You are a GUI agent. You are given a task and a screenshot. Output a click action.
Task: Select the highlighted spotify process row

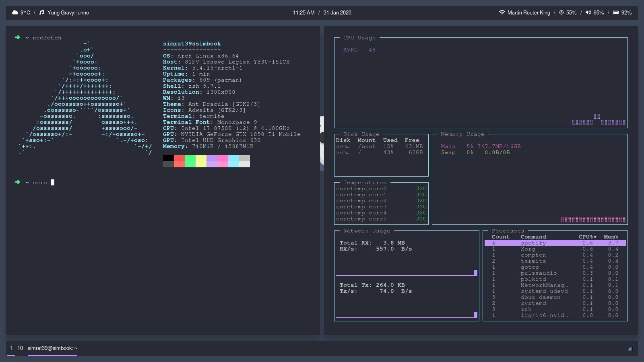(533, 243)
